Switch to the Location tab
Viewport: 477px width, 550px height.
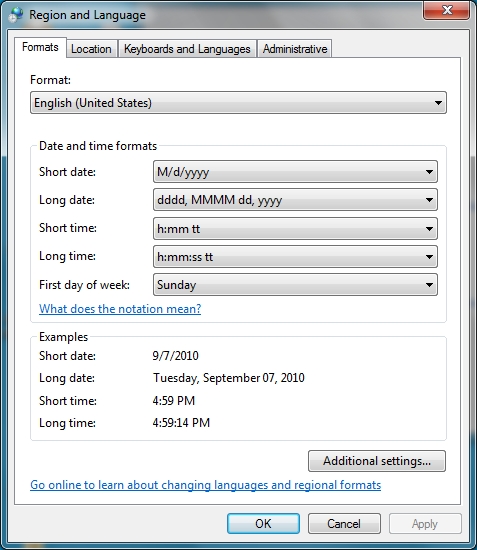[91, 49]
